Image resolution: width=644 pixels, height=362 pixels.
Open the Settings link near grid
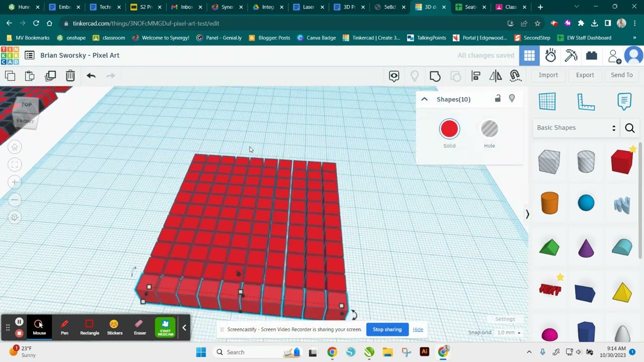tap(505, 319)
